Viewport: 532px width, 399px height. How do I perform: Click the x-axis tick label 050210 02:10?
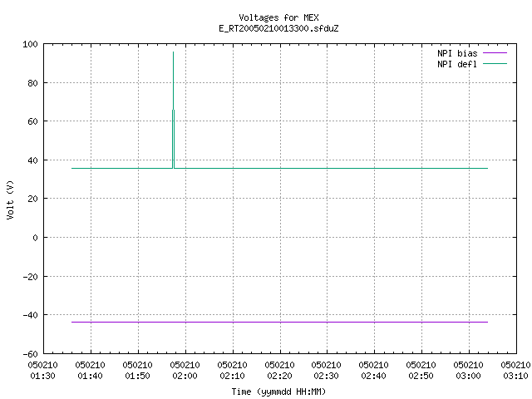tap(233, 370)
